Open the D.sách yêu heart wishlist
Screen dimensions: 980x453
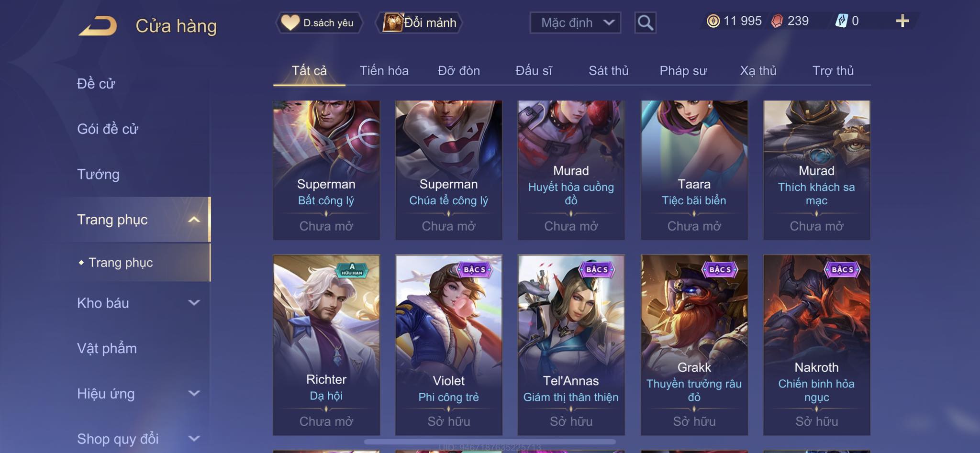[x=319, y=22]
